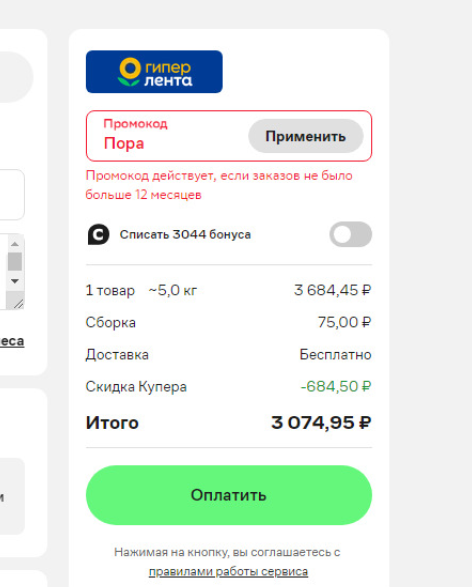Click the green Оплатить button
472x587 pixels.
[x=229, y=495]
